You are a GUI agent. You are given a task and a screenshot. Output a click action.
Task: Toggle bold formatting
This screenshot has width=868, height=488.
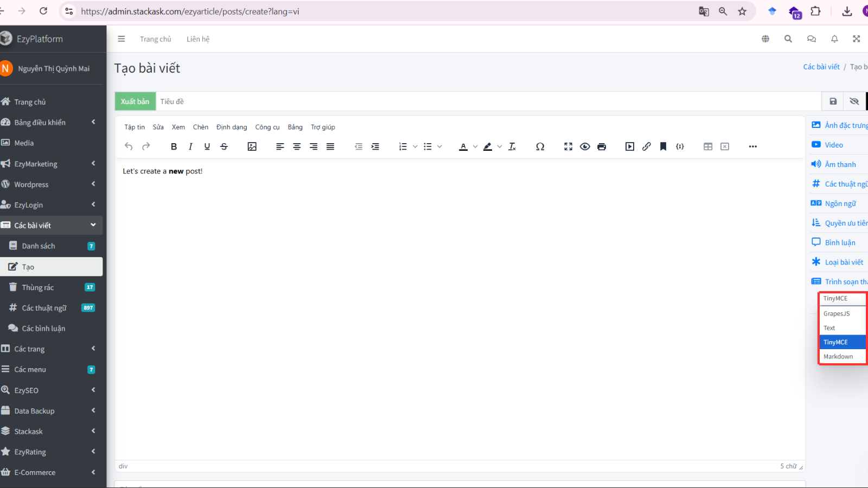tap(174, 146)
